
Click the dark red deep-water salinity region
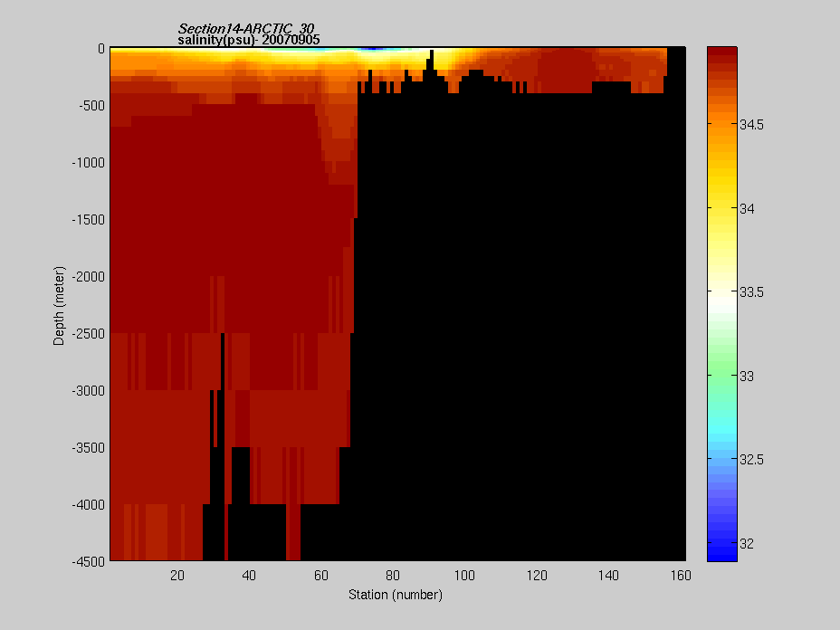tap(230, 215)
